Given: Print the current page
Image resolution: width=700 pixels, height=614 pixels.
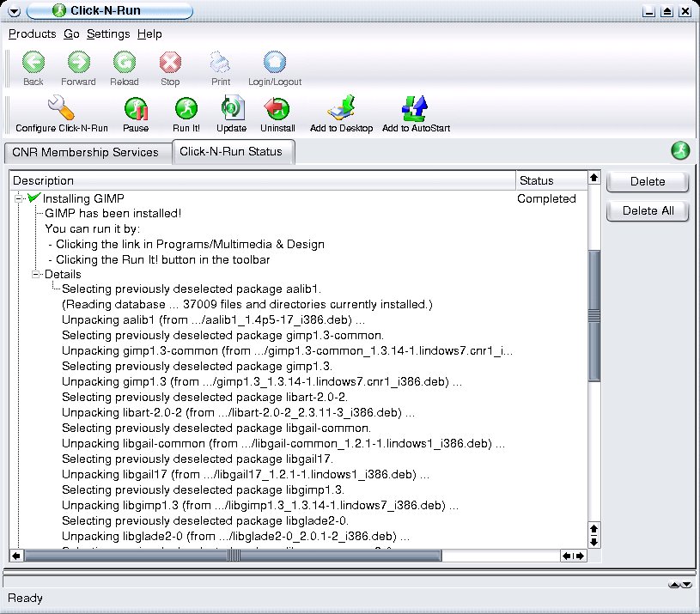Looking at the screenshot, I should [x=221, y=68].
